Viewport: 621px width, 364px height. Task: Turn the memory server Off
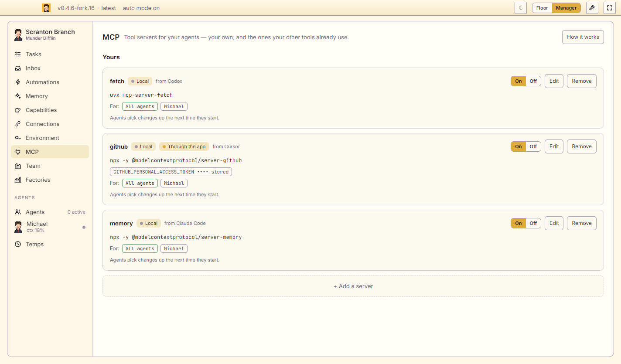(x=533, y=223)
